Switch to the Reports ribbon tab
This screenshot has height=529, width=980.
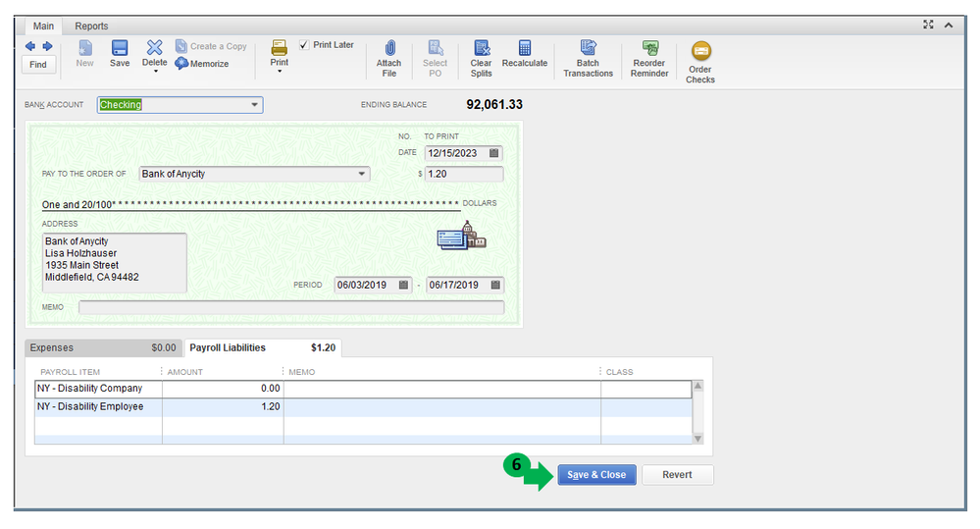tap(91, 26)
